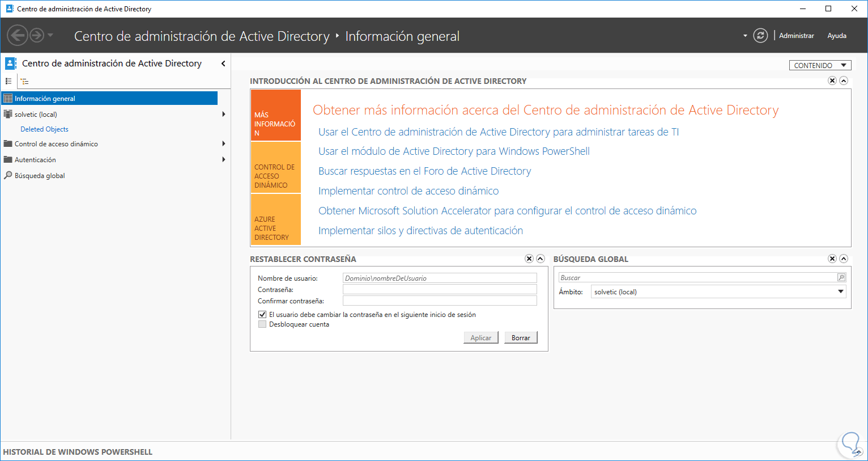This screenshot has height=461, width=868.
Task: Go forward with the navigation forward arrow
Action: [x=37, y=35]
